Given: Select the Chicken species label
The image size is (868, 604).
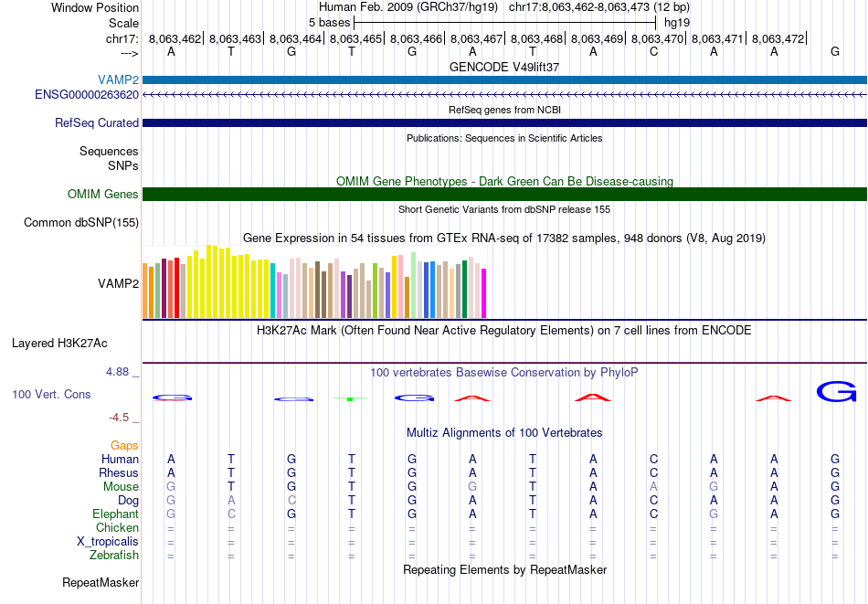Looking at the screenshot, I should tap(117, 527).
